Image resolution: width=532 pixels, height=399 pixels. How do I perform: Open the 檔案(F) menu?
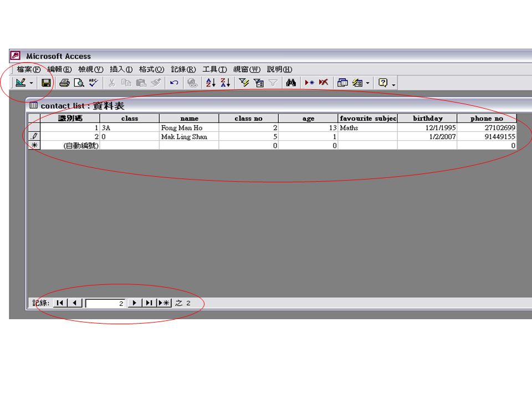click(x=28, y=69)
